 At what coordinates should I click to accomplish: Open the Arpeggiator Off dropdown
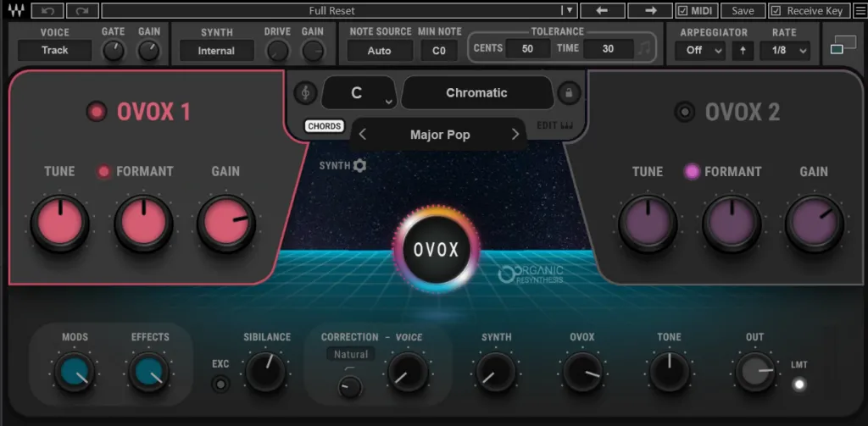[x=699, y=50]
